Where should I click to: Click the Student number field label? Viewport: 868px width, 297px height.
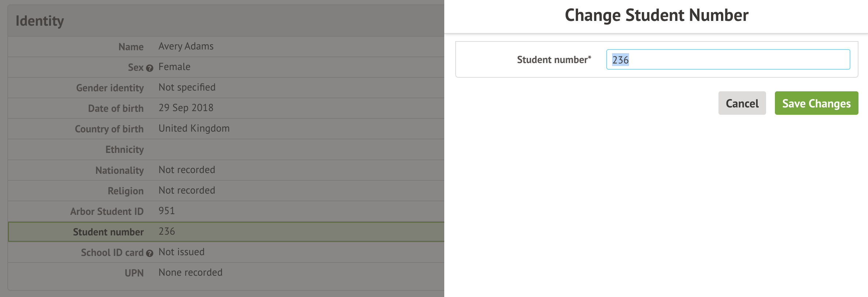tap(553, 60)
